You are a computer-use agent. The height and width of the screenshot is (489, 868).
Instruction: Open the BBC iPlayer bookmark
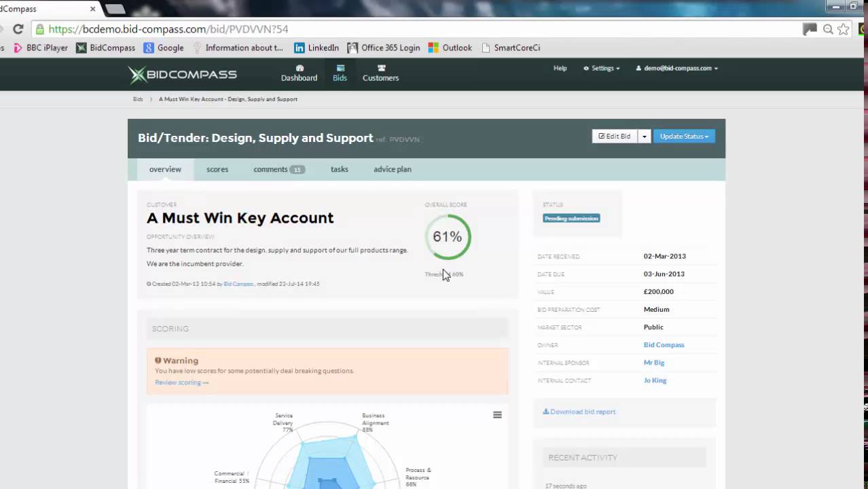[41, 48]
